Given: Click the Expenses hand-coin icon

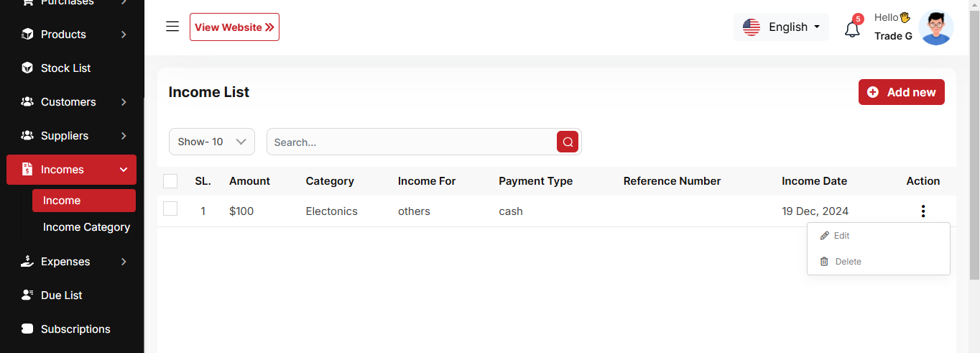Looking at the screenshot, I should pyautogui.click(x=27, y=262).
